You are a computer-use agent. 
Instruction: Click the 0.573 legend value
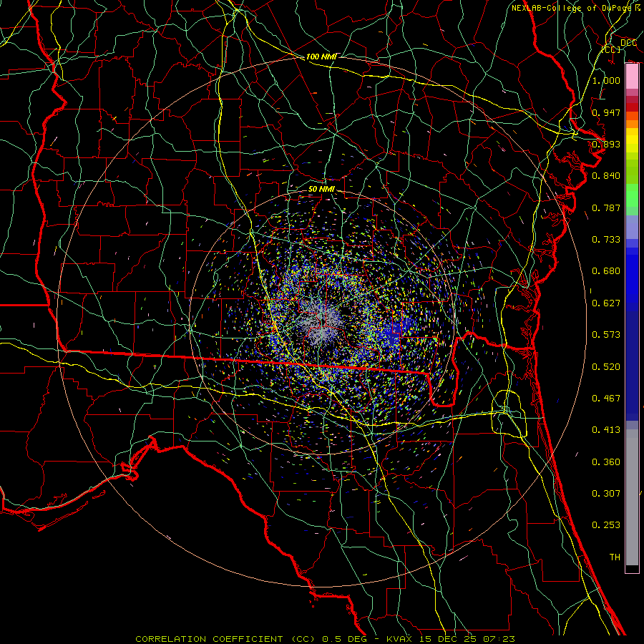click(x=606, y=334)
